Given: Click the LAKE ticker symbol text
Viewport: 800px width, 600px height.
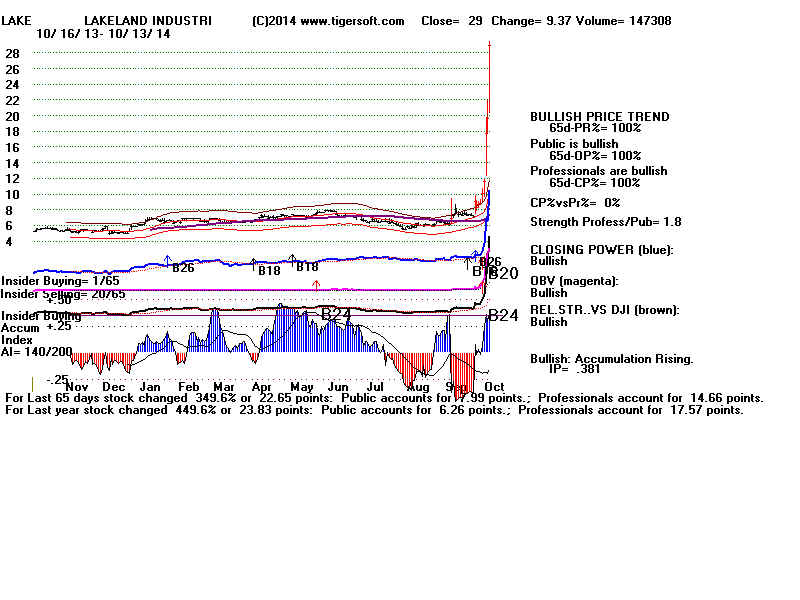Looking at the screenshot, I should click(x=16, y=21).
